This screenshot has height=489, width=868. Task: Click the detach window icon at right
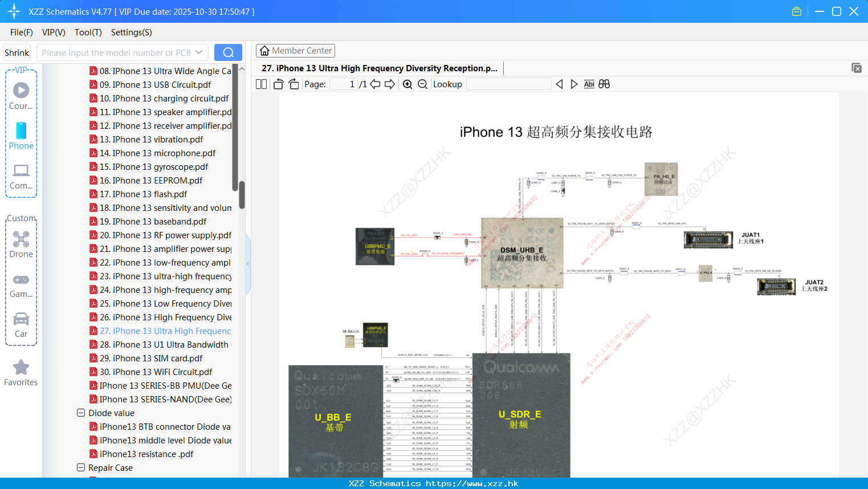[x=857, y=68]
